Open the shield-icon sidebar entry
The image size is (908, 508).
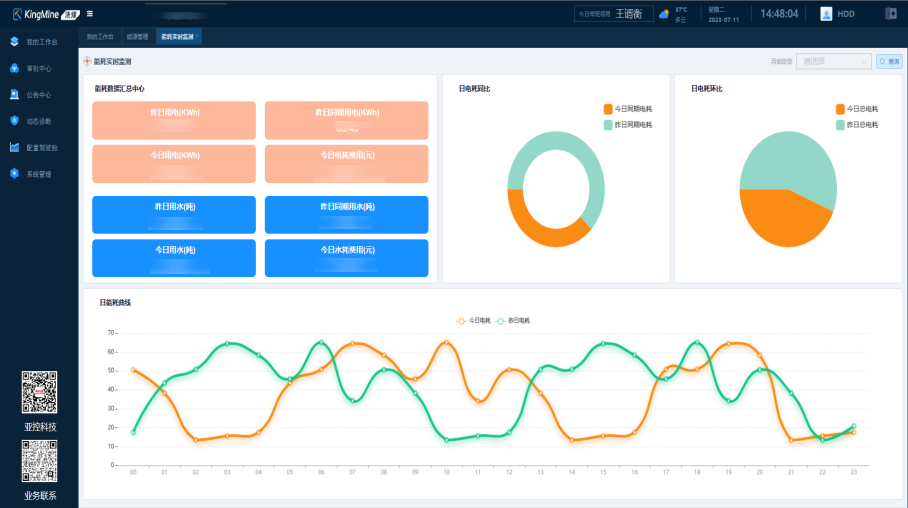[14, 120]
